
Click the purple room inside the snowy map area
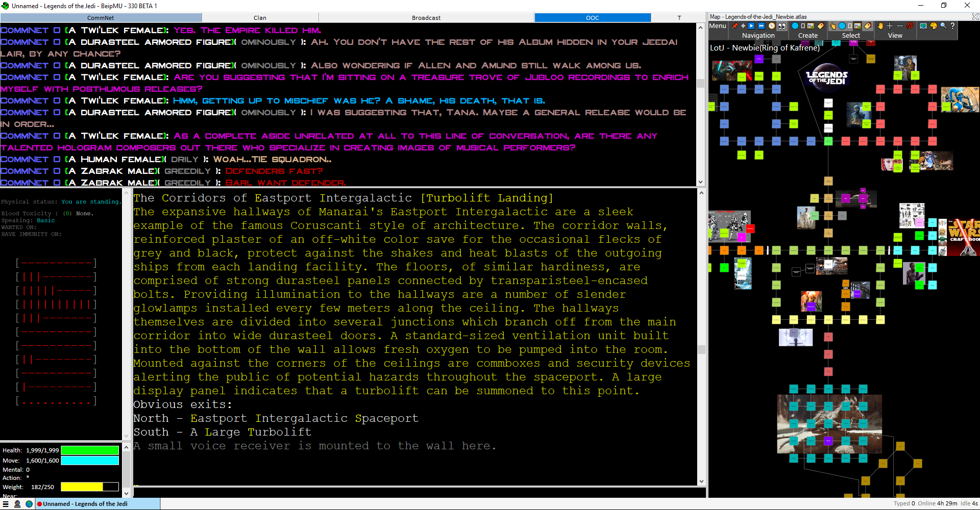click(x=828, y=441)
